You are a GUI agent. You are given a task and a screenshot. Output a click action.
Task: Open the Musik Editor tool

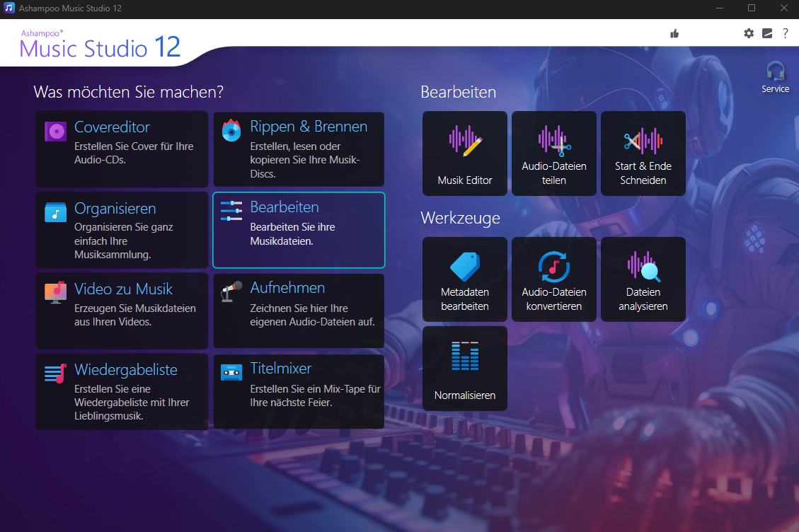pyautogui.click(x=465, y=154)
